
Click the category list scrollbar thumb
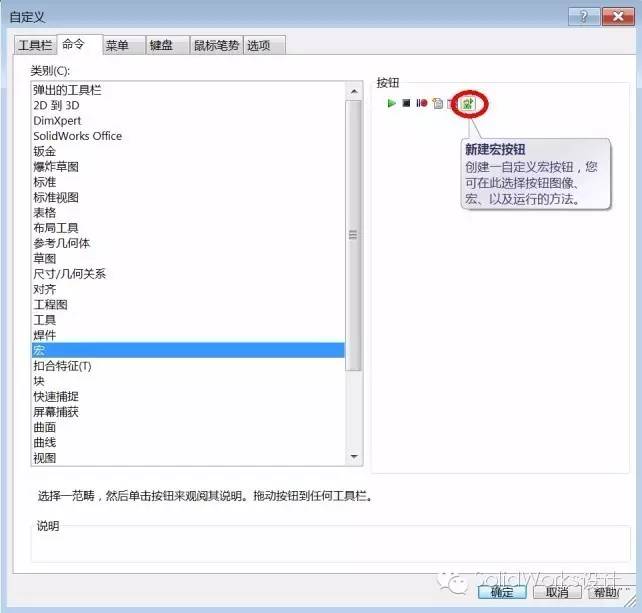pos(353,235)
